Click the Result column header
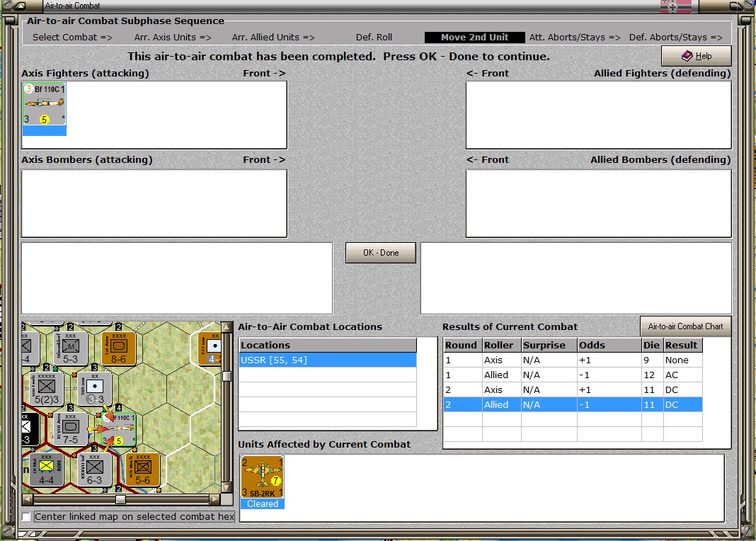 click(682, 346)
